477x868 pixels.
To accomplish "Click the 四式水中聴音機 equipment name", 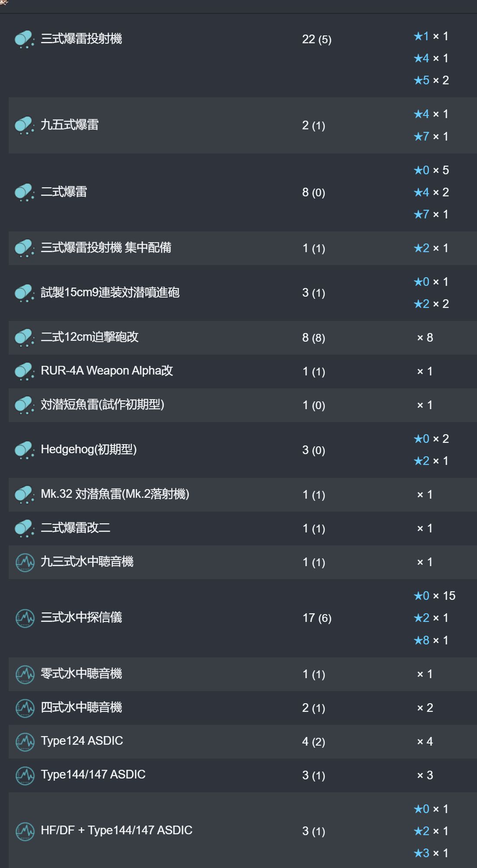I will [81, 708].
